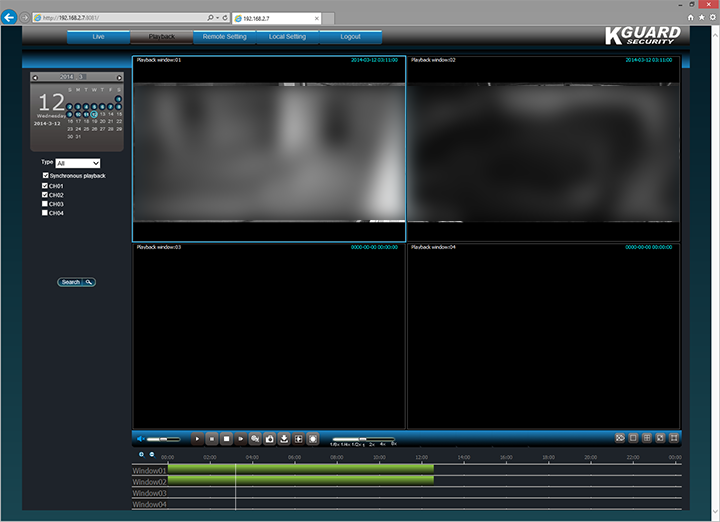Enable the CH03 channel checkbox
The image size is (720, 522).
45,204
